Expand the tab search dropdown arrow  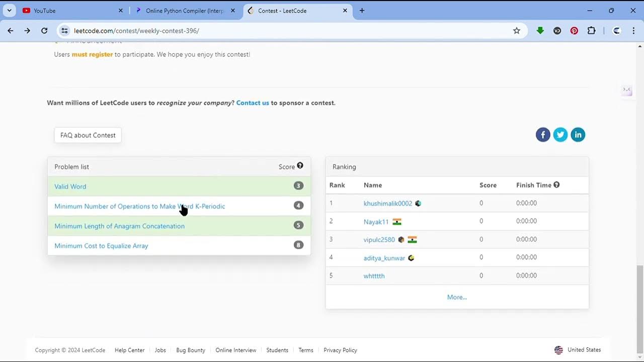9,11
